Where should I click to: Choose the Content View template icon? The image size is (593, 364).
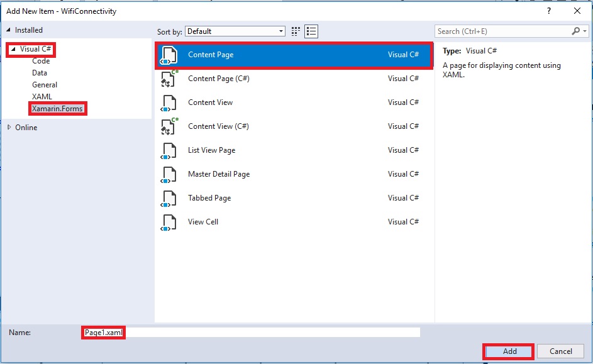tap(169, 103)
